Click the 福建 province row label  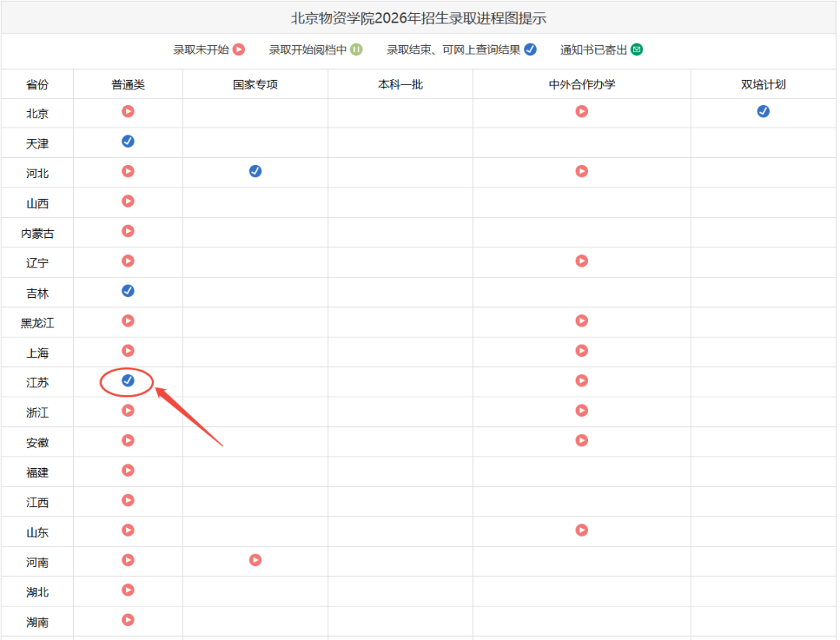[37, 473]
